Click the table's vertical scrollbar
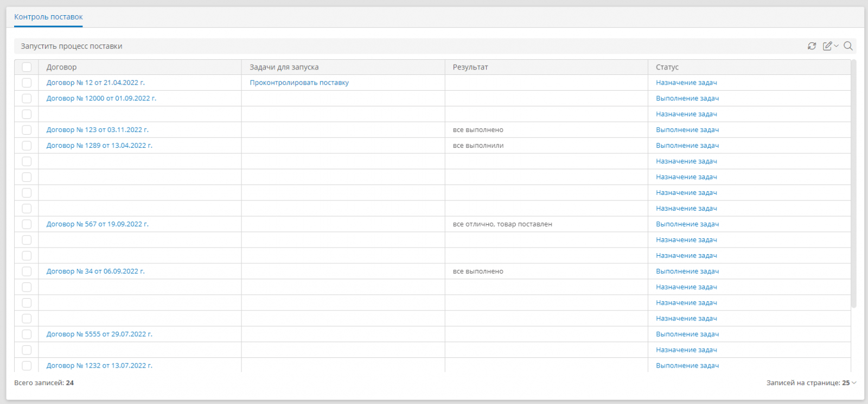Image resolution: width=868 pixels, height=404 pixels. [x=853, y=185]
